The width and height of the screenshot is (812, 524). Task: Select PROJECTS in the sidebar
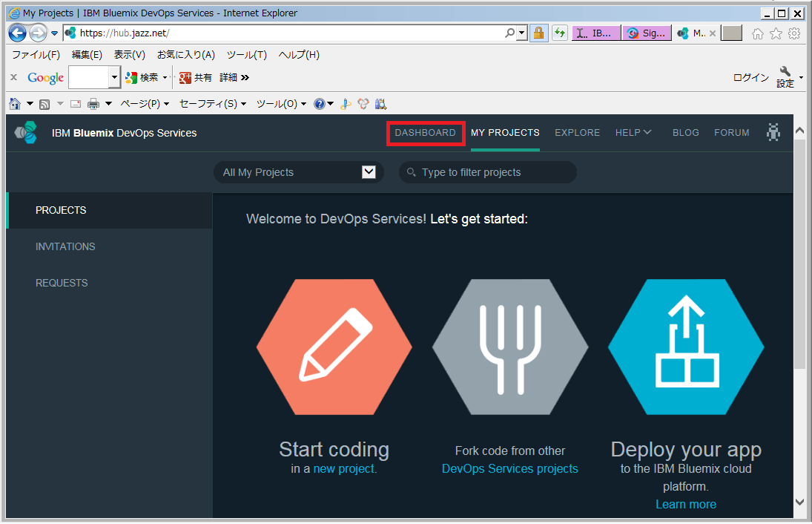click(109, 211)
